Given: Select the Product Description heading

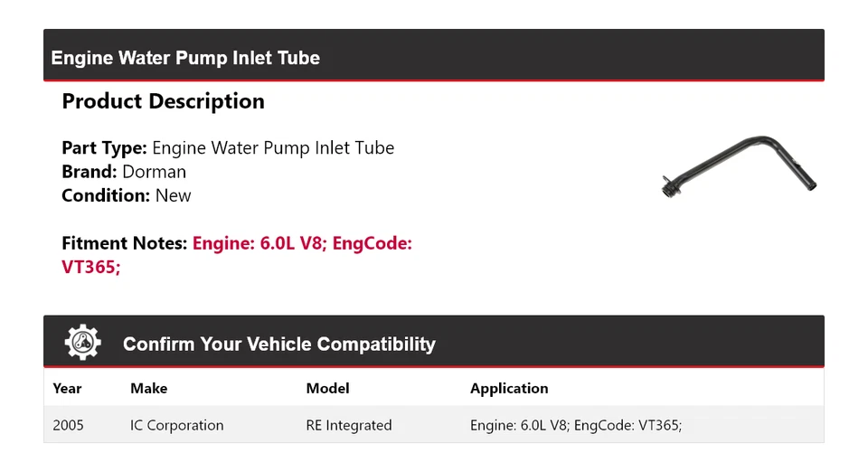Looking at the screenshot, I should [x=163, y=101].
